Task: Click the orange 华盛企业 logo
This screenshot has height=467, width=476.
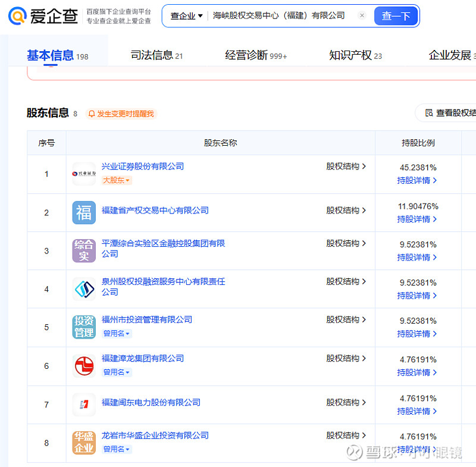Action: 84,443
